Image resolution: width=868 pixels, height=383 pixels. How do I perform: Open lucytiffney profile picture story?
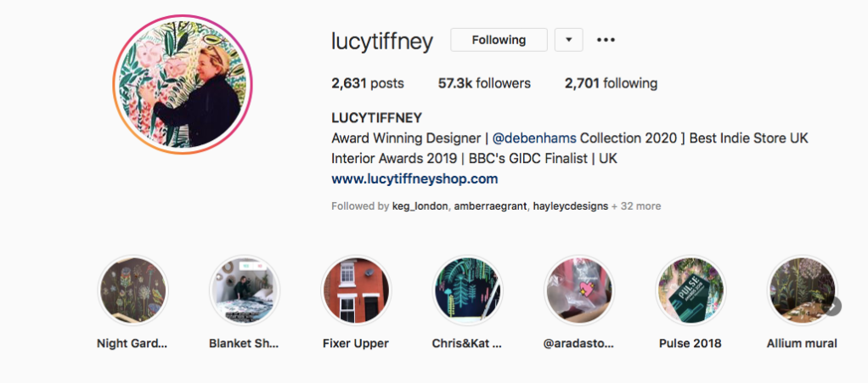[182, 85]
